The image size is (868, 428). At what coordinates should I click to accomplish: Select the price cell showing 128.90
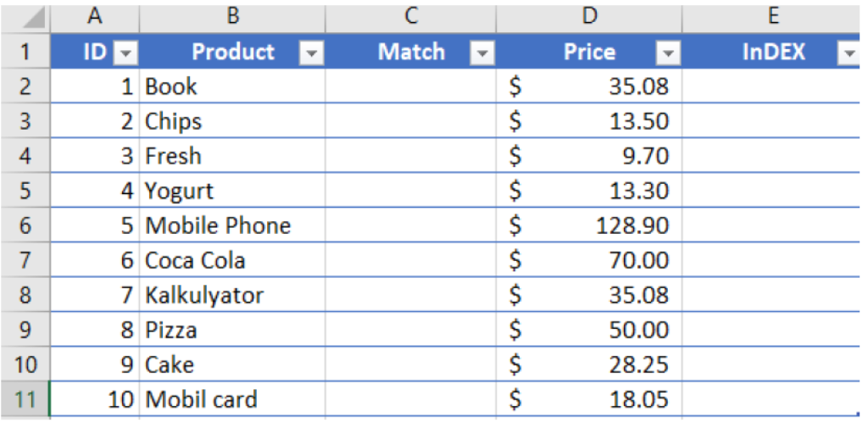click(589, 225)
